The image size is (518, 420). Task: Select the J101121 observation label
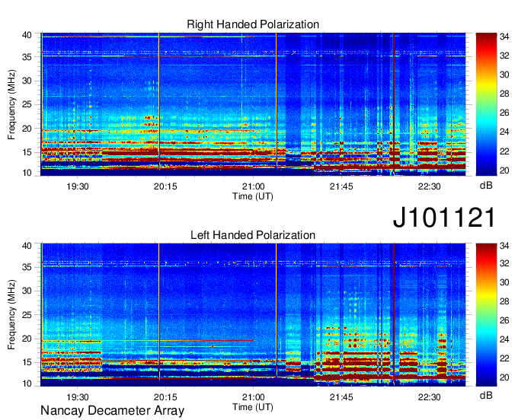(444, 218)
